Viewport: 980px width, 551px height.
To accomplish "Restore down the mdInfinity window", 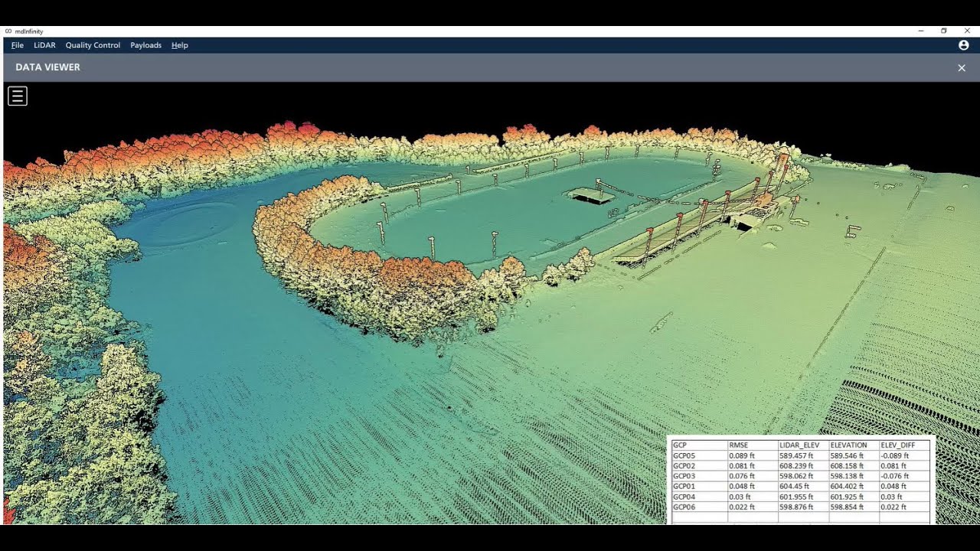I will [x=944, y=31].
